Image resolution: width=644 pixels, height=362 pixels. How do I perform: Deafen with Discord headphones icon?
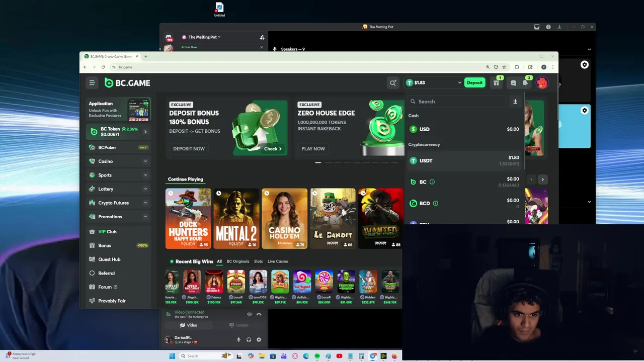click(x=249, y=340)
